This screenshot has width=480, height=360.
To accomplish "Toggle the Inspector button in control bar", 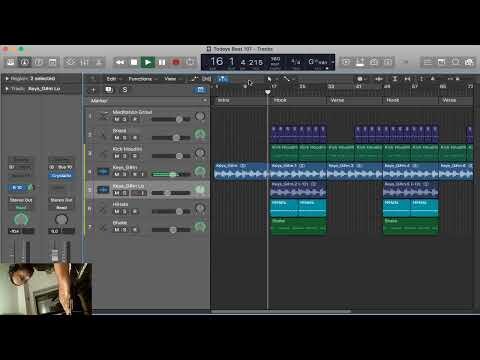I will 25,62.
